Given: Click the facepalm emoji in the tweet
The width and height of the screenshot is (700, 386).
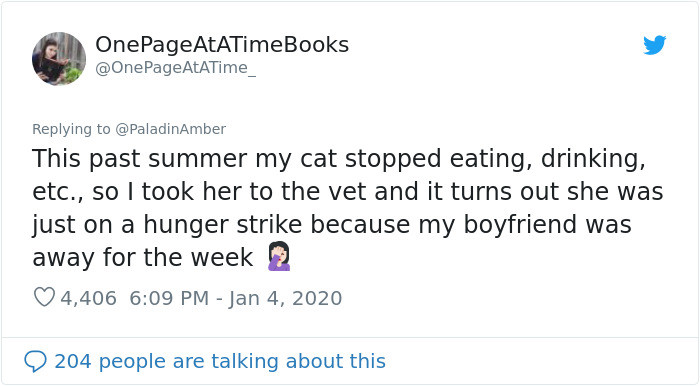Looking at the screenshot, I should 279,256.
